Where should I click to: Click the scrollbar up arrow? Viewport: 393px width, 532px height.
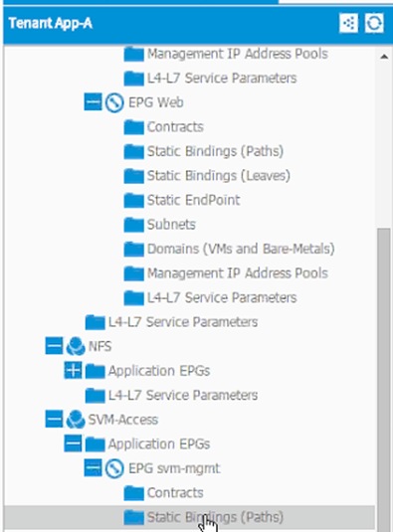[x=384, y=57]
